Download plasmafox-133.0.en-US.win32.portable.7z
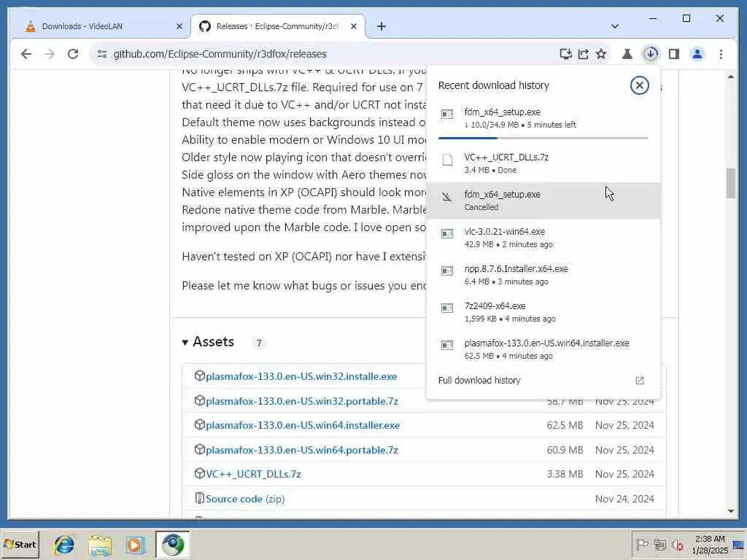 coord(302,402)
